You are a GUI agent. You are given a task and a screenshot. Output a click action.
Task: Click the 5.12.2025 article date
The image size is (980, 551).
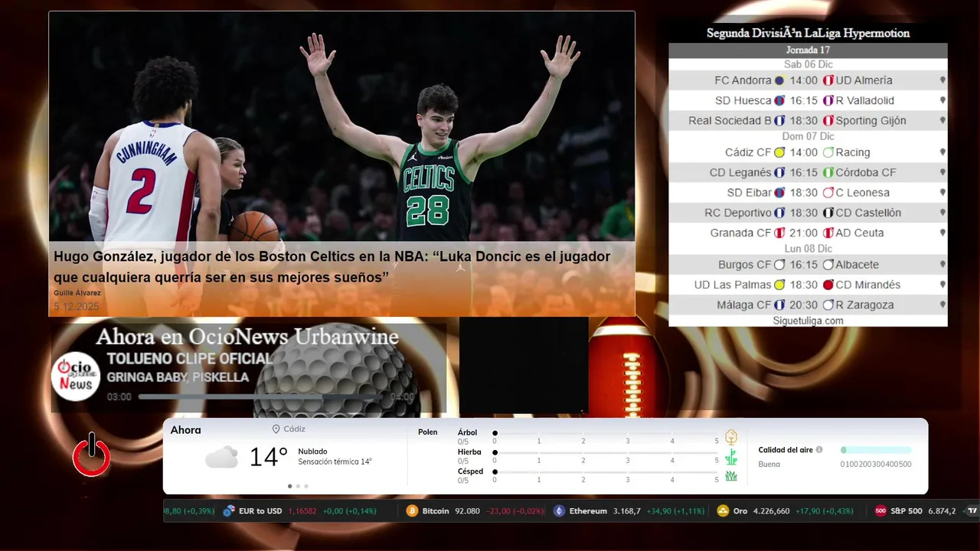click(77, 306)
